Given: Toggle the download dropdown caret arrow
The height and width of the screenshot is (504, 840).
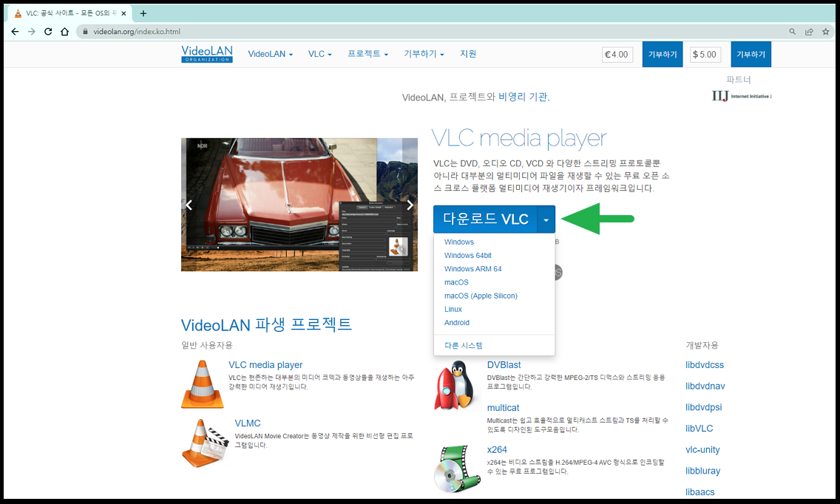Looking at the screenshot, I should coord(546,219).
